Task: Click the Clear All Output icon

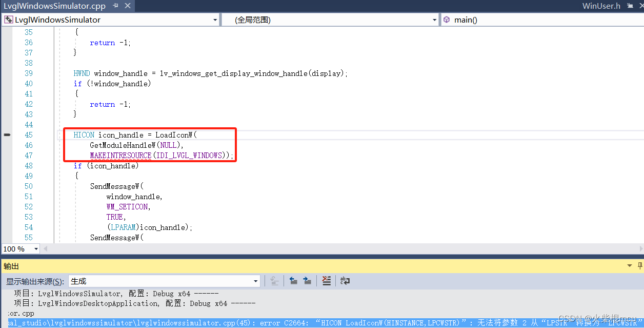Action: coord(327,280)
